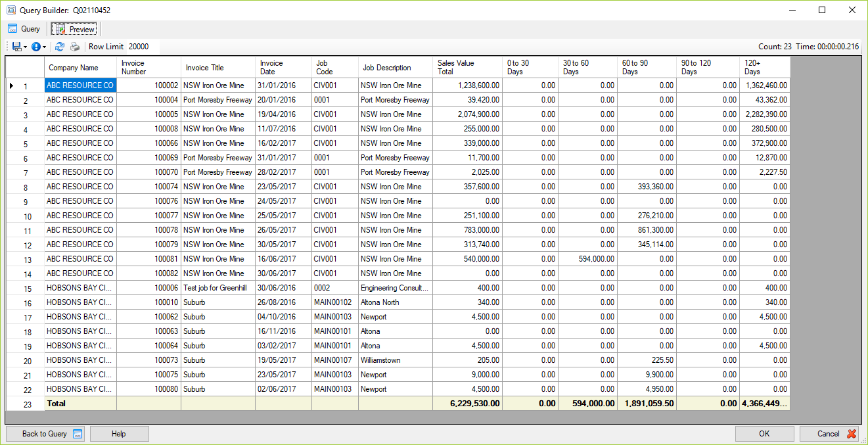Click the Cancel button
The image size is (868, 445).
click(x=829, y=434)
